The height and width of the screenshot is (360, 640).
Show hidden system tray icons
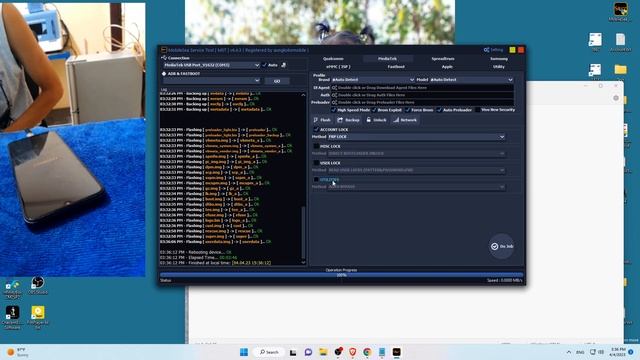[569, 352]
